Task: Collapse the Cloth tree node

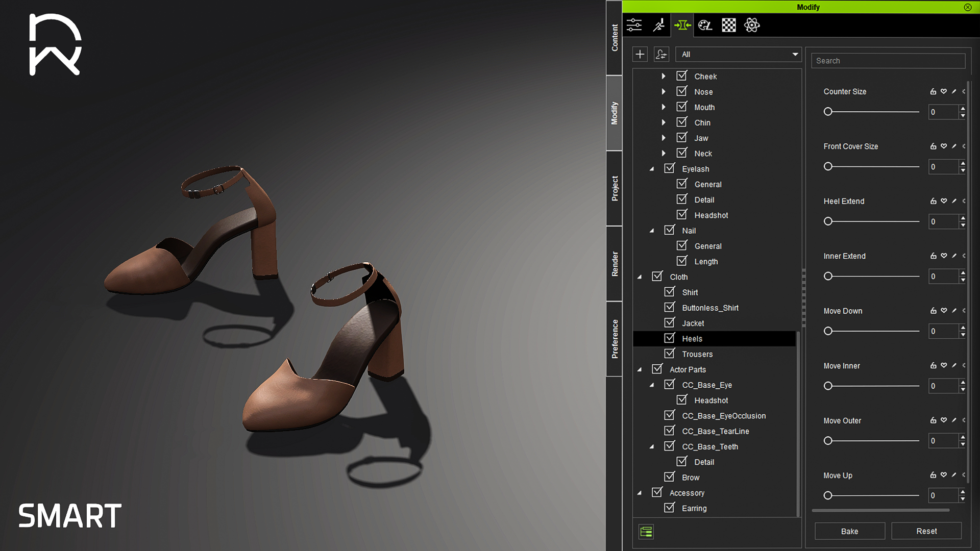Action: pos(640,277)
